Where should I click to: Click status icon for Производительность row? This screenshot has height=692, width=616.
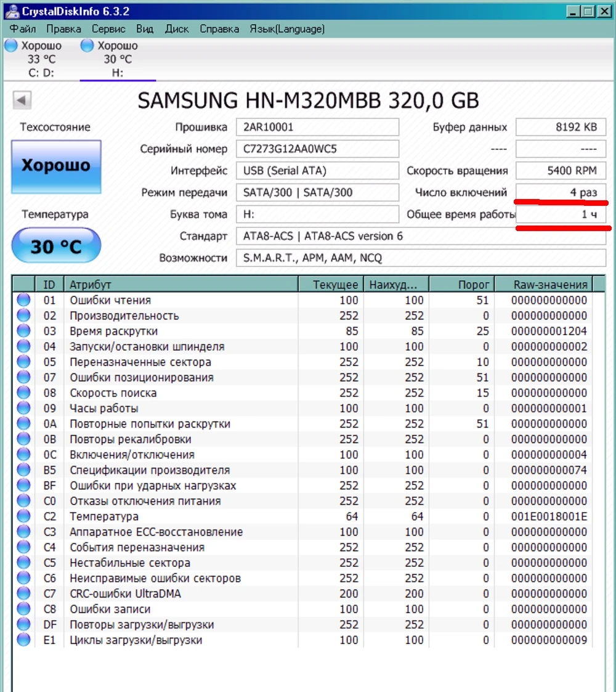click(24, 315)
